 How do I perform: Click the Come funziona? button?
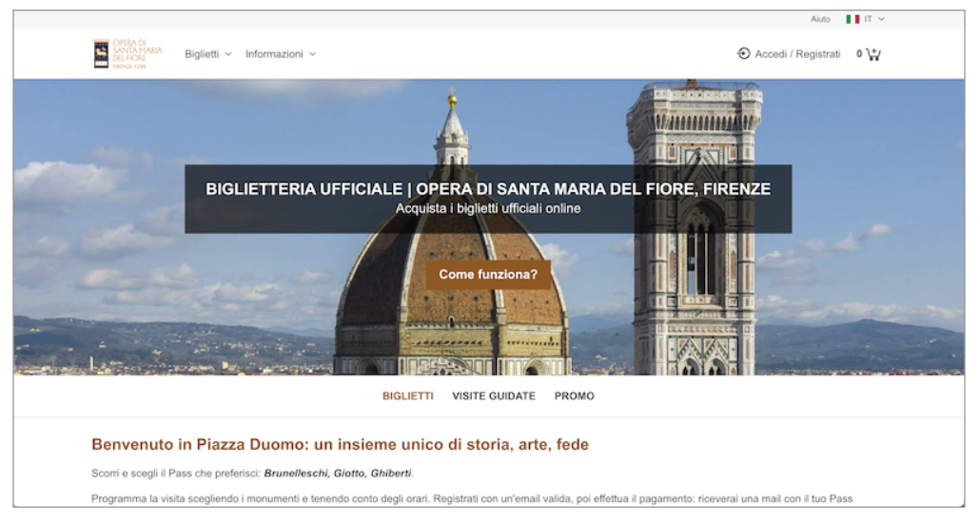(488, 274)
